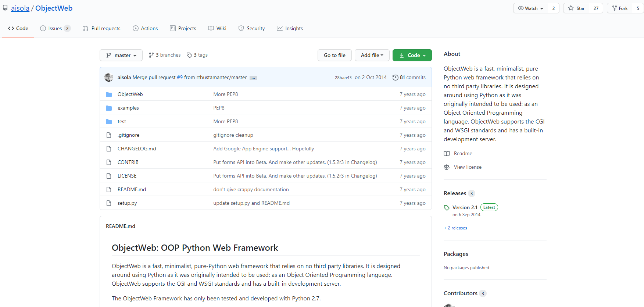Click the tags label icon
The height and width of the screenshot is (307, 644).
189,55
